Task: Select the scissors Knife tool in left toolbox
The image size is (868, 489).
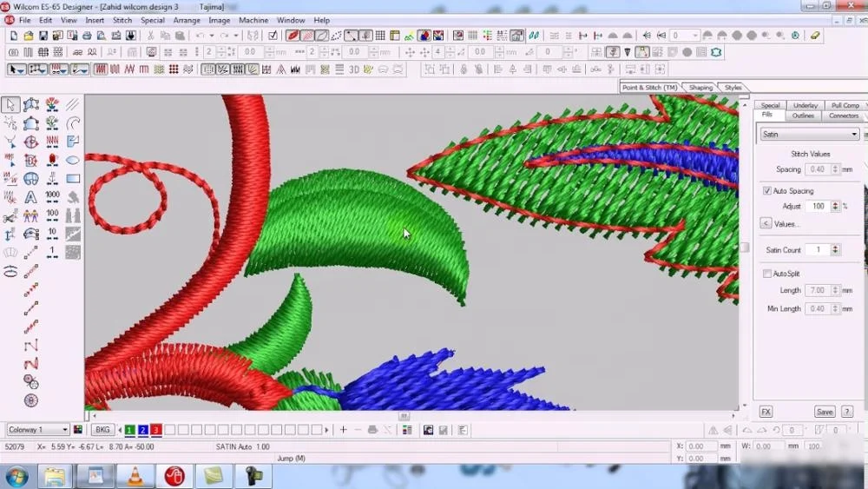Action: [x=10, y=215]
